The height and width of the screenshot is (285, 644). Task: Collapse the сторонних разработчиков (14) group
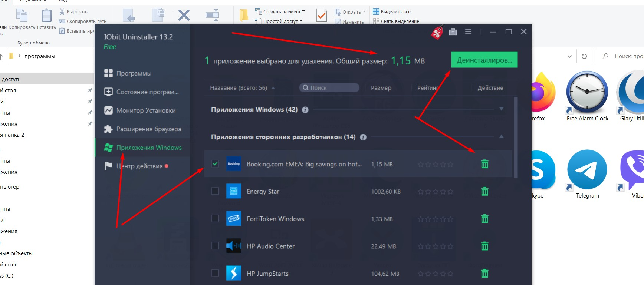pos(501,137)
